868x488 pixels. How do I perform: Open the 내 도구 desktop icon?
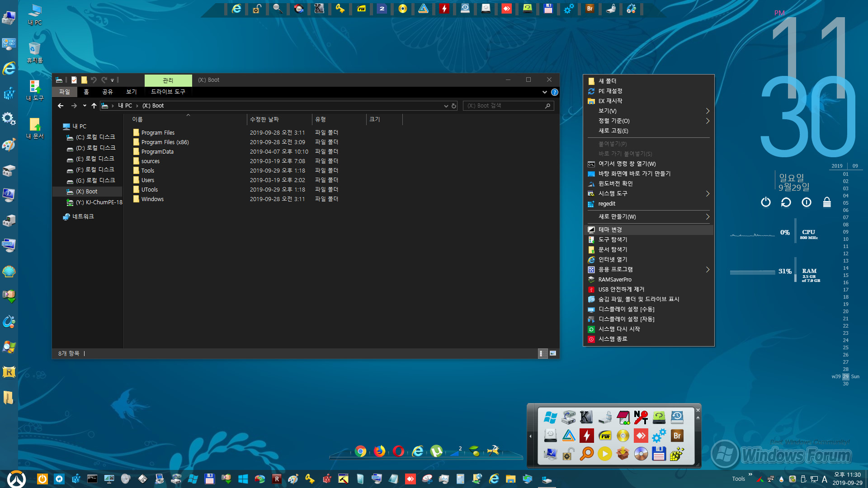click(x=35, y=90)
